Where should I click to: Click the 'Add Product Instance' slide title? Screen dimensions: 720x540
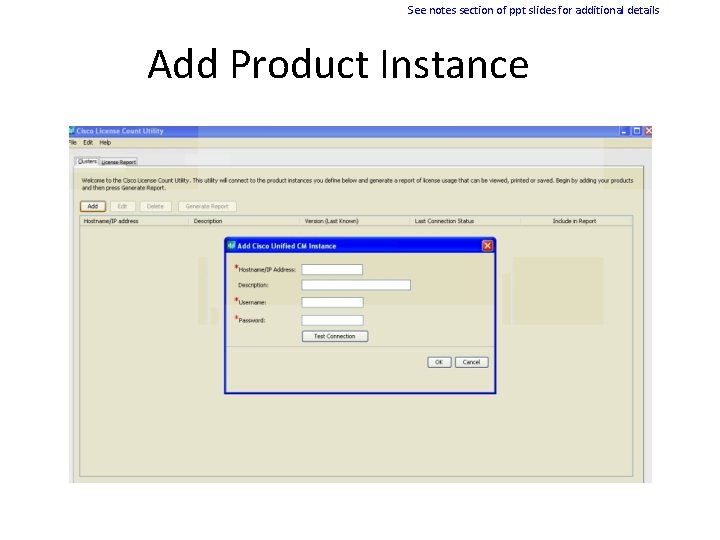(x=338, y=64)
